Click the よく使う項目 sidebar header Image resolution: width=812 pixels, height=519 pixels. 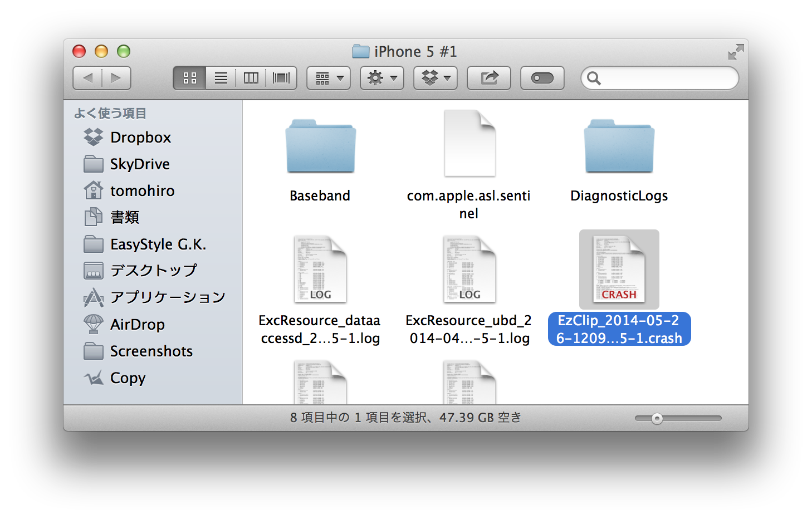pos(110,114)
